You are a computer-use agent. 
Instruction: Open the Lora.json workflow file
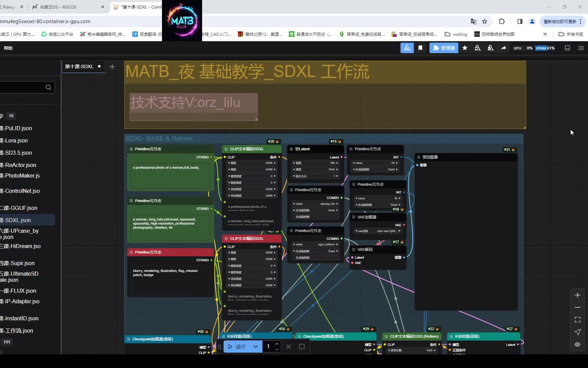(x=14, y=140)
